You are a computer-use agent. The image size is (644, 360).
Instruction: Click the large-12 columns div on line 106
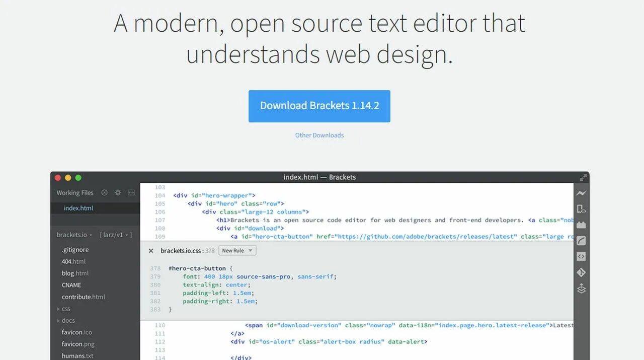click(x=256, y=212)
